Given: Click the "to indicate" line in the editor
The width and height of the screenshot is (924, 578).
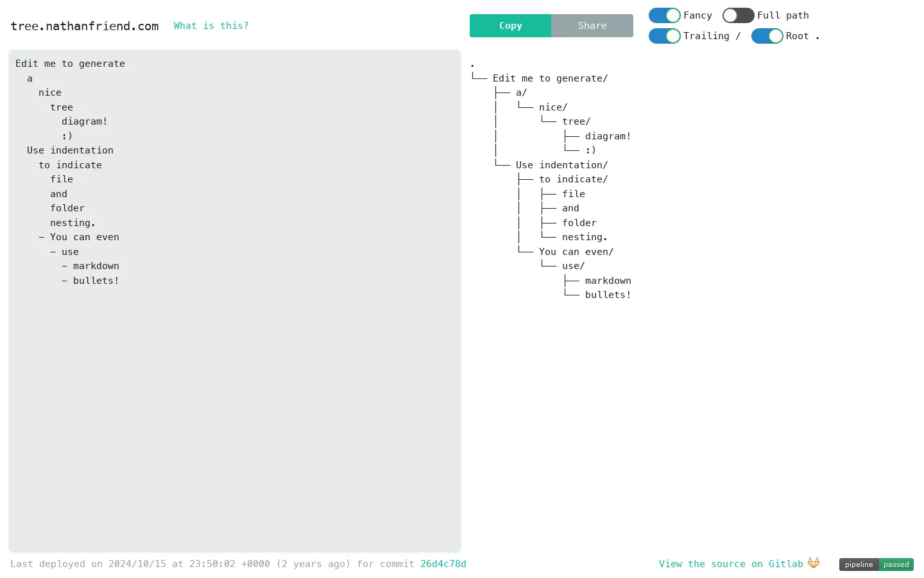Looking at the screenshot, I should (x=70, y=165).
